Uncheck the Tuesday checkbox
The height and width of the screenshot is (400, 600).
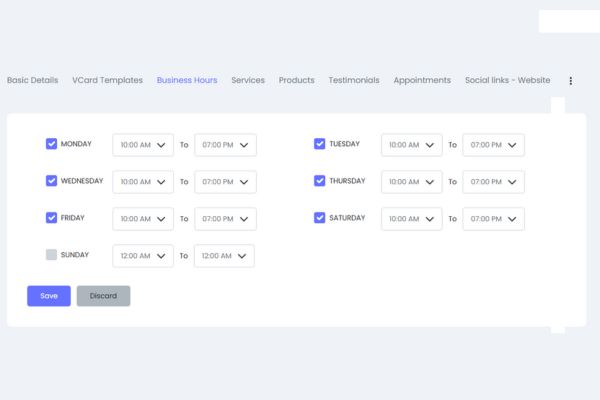click(320, 144)
